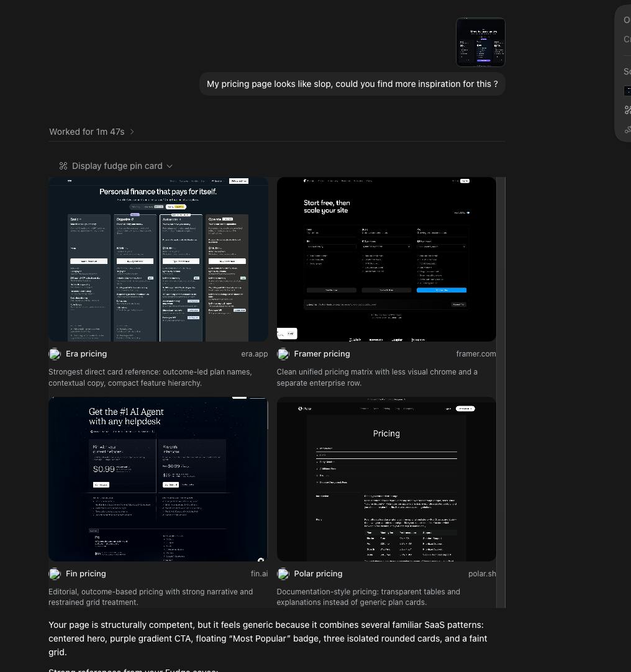
Task: Collapse the Display fudge pin card chevron
Action: 170,166
